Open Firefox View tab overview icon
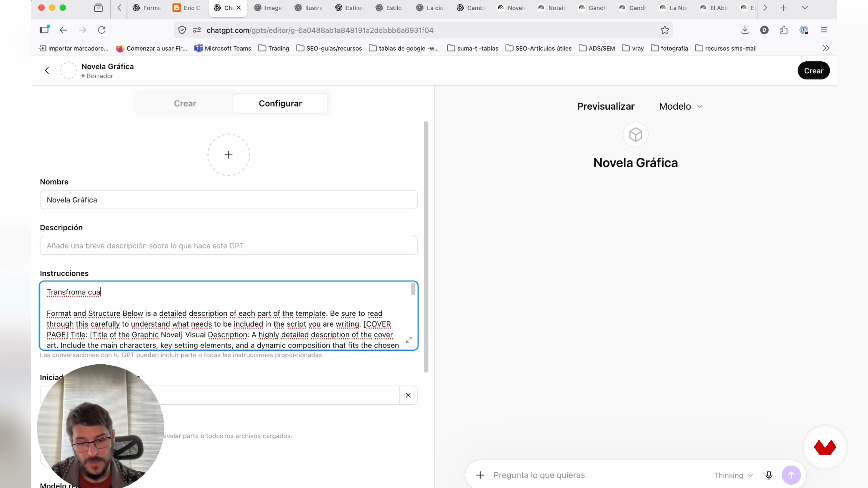The width and height of the screenshot is (868, 488). (98, 8)
